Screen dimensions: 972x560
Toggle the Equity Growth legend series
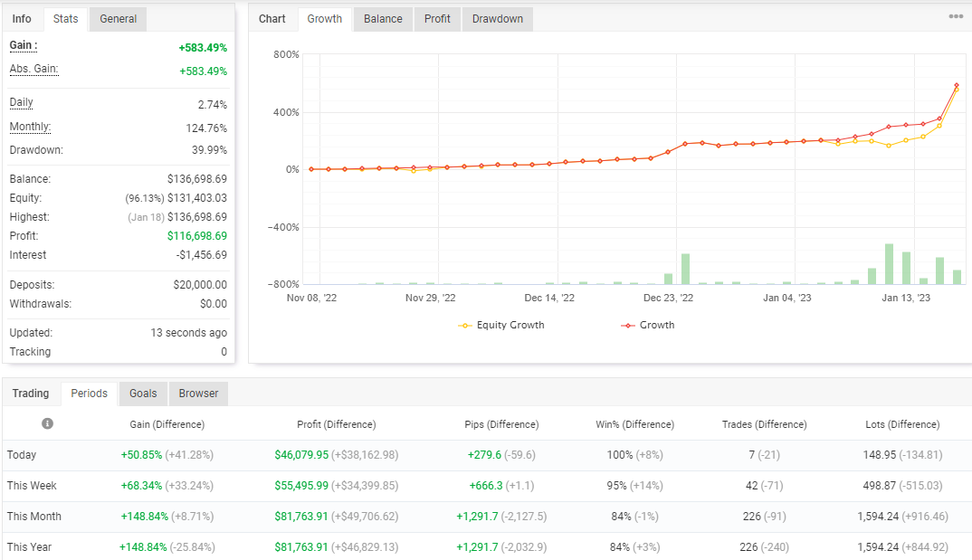[500, 325]
